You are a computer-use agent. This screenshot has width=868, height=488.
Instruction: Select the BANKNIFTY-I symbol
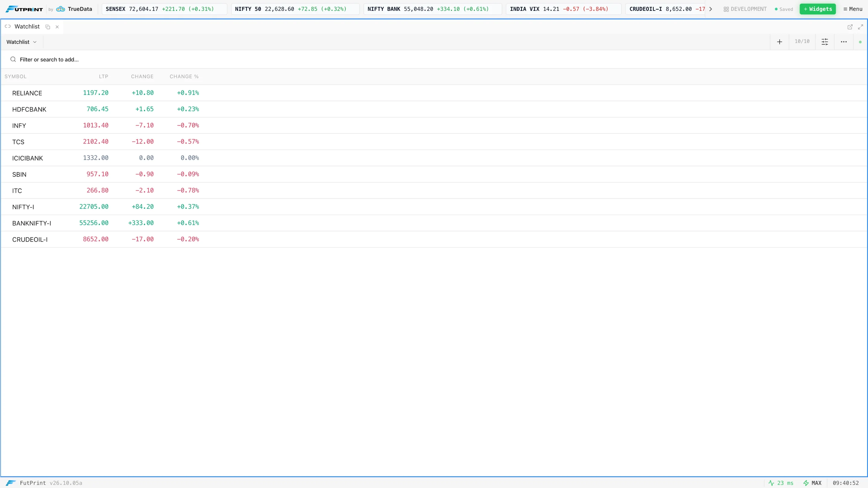(x=32, y=223)
